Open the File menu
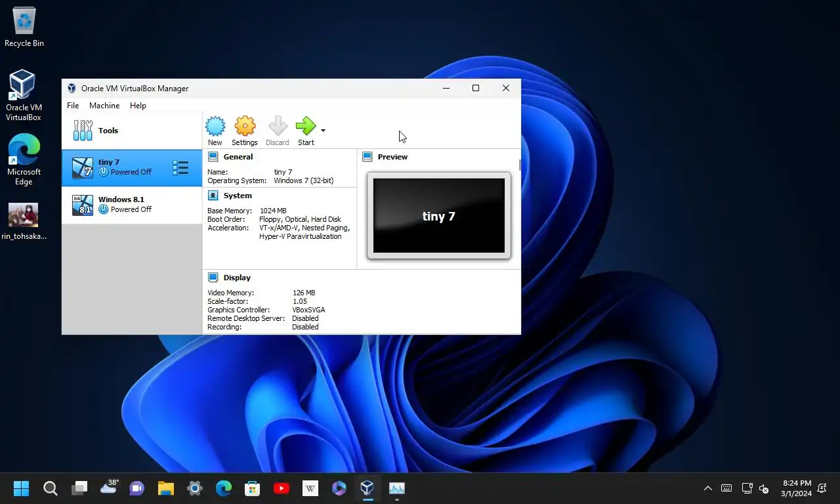The height and width of the screenshot is (504, 840). coord(73,106)
